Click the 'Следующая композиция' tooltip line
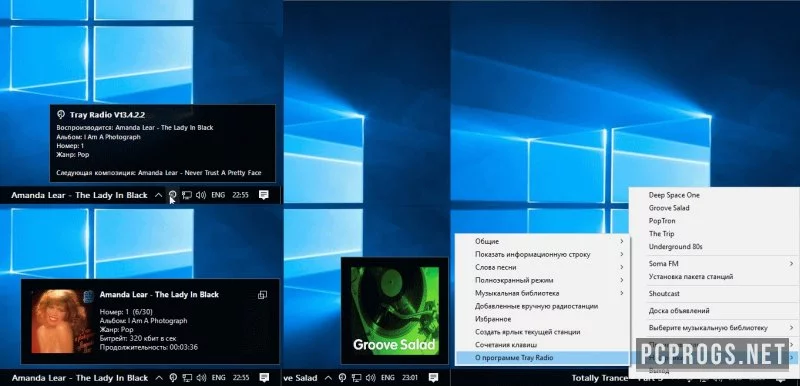This screenshot has width=800, height=386. 159,173
